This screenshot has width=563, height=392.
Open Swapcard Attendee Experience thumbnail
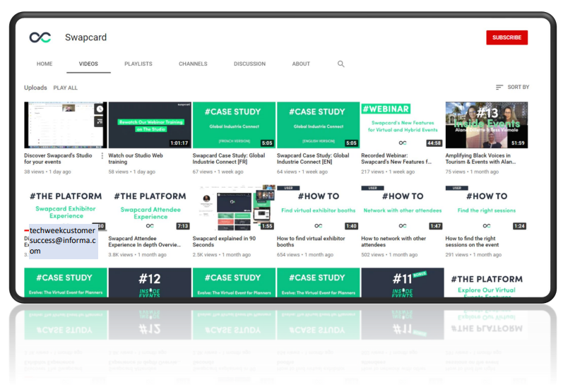tap(150, 208)
